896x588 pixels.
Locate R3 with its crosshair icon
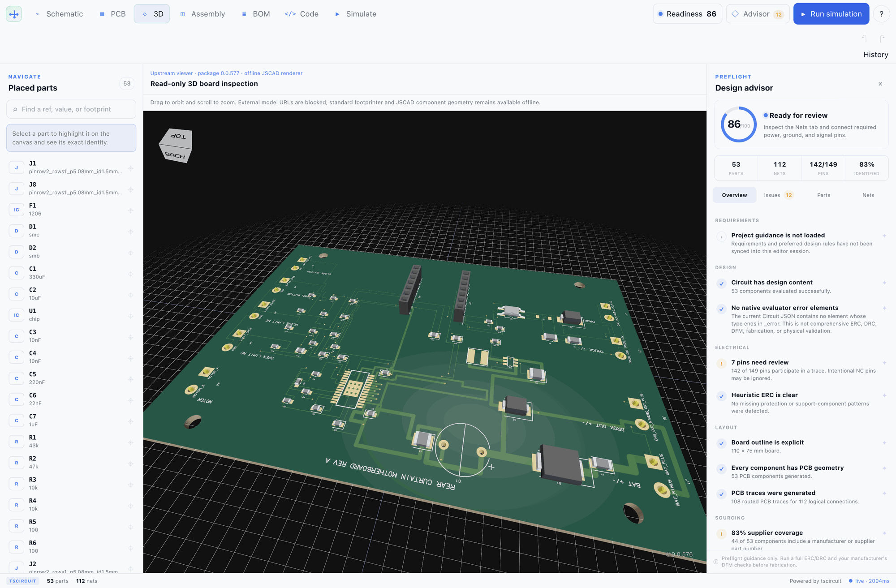(130, 485)
